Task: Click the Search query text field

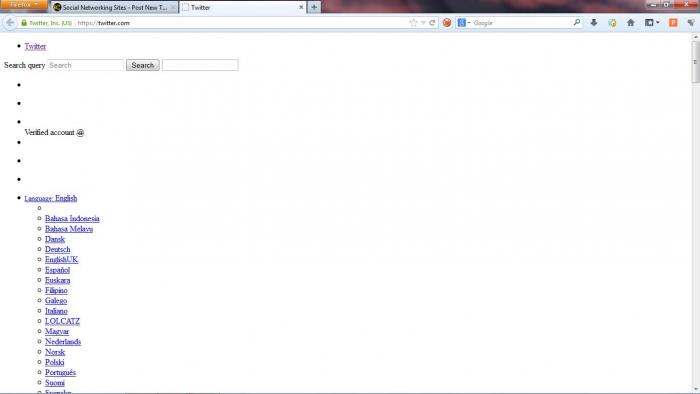Action: click(85, 65)
